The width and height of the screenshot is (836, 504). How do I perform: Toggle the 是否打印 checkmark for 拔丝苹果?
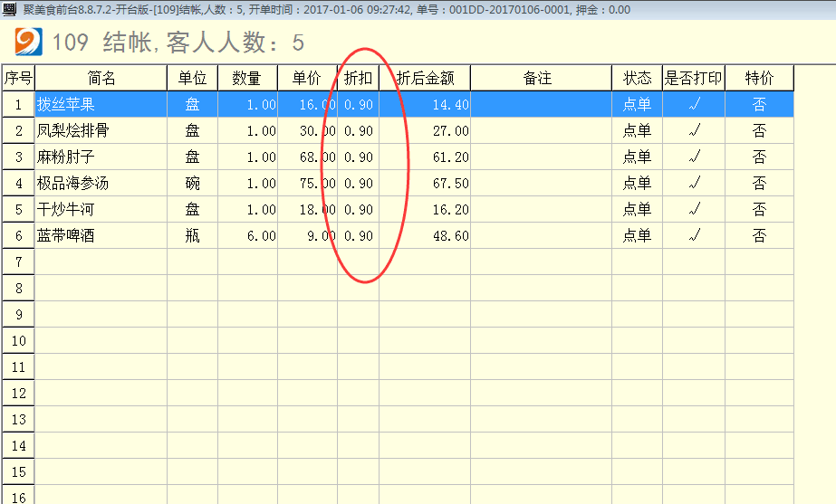point(694,104)
